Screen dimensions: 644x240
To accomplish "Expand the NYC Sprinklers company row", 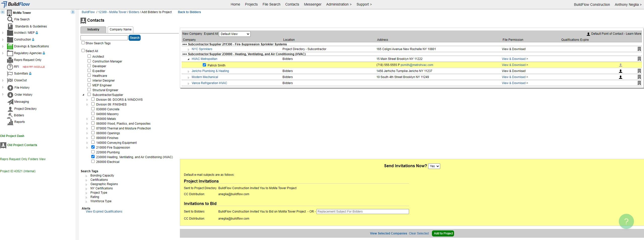I will coord(188,49).
